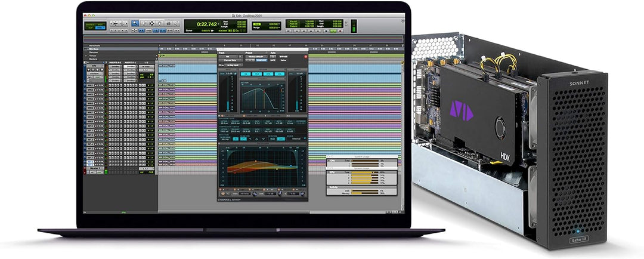Select the Selector tool

click(151, 23)
